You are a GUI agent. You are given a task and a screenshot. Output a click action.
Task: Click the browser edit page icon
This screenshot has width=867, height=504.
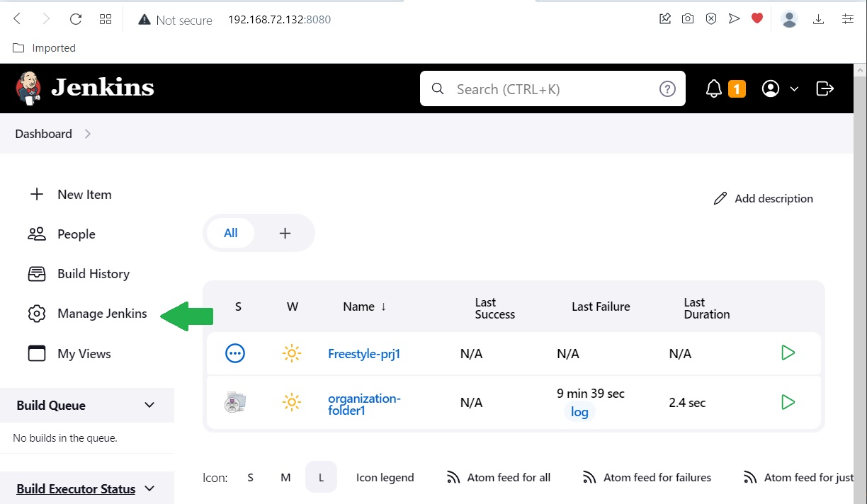pyautogui.click(x=664, y=19)
